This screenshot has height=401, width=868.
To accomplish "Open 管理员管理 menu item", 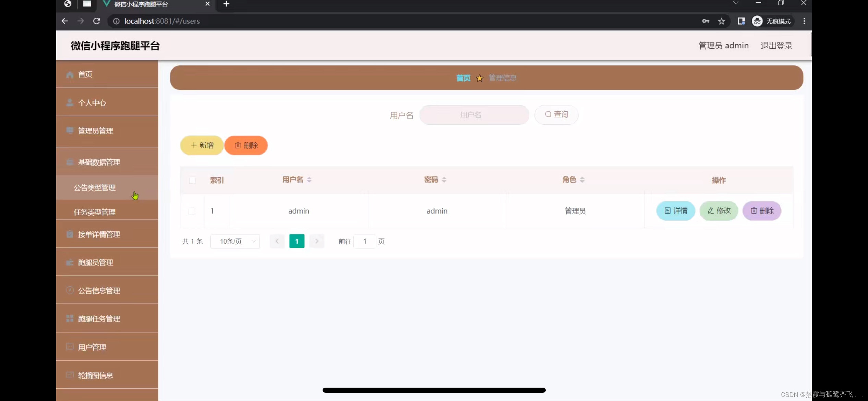I will point(107,131).
